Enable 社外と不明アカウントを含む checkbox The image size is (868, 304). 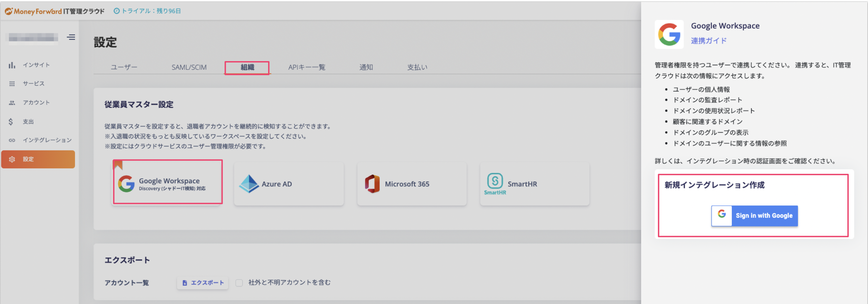click(x=239, y=283)
